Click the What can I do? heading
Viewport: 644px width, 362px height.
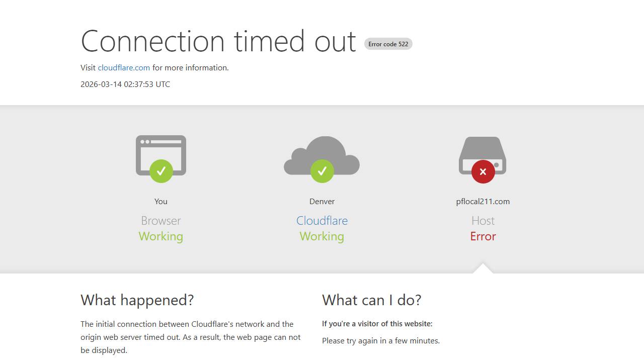(x=372, y=300)
